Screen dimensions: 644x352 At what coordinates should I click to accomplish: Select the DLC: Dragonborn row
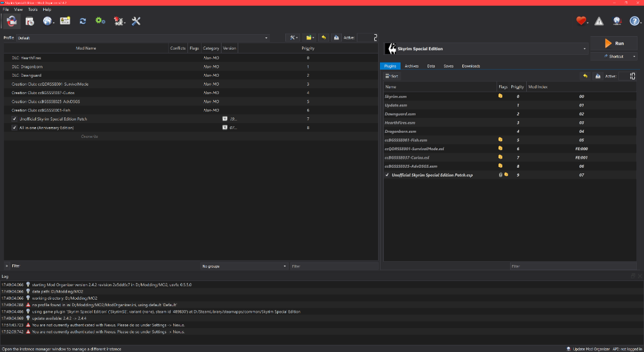(191, 66)
